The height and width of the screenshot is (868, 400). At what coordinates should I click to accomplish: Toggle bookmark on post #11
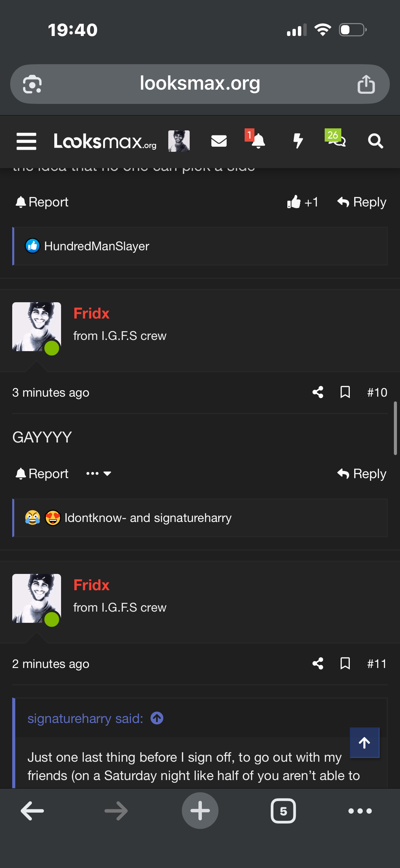point(345,663)
